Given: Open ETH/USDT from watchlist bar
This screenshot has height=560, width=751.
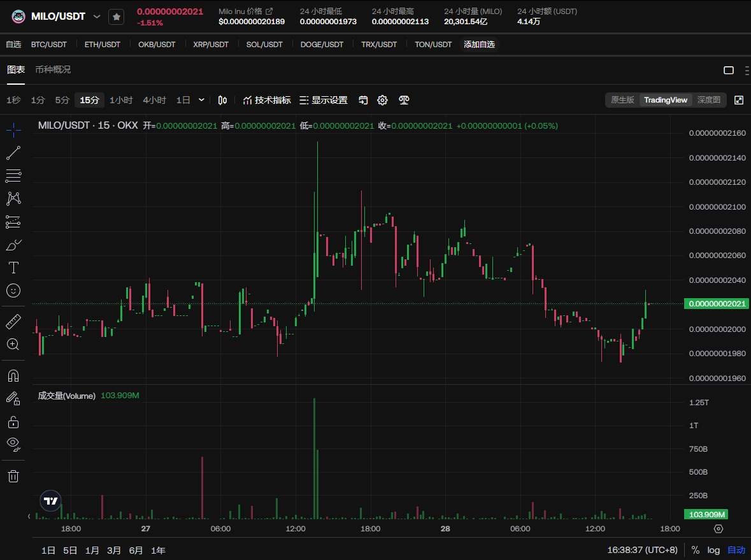Looking at the screenshot, I should (x=103, y=45).
